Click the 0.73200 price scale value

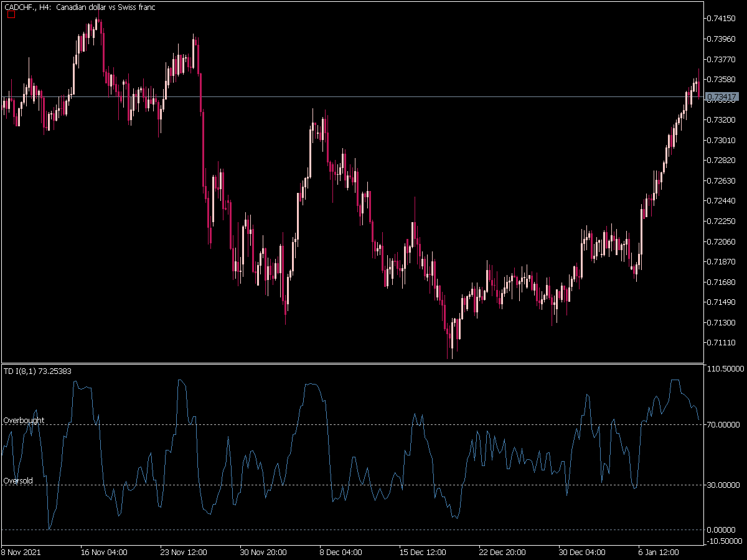point(722,119)
